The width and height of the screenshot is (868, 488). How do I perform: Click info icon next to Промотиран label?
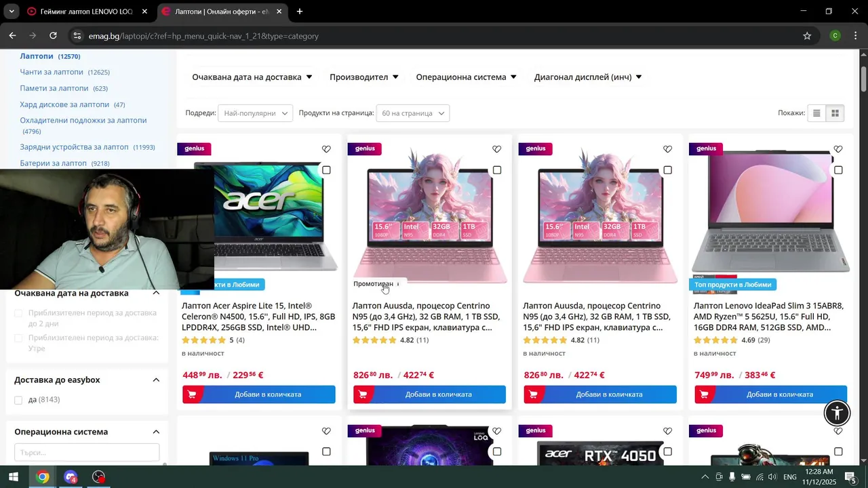tap(398, 284)
